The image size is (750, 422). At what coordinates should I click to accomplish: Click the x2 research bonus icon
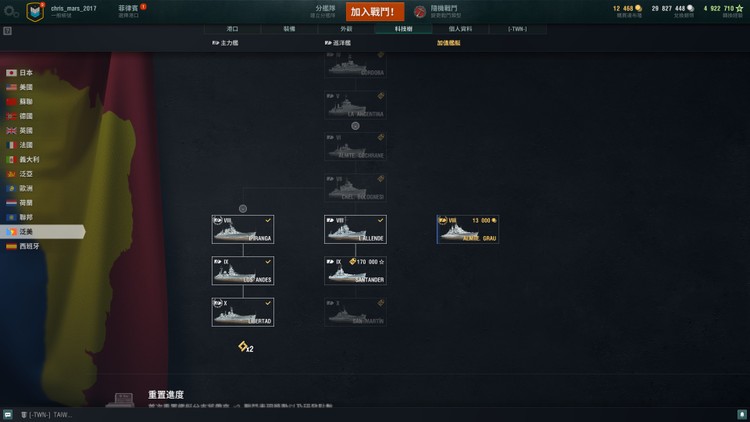coord(245,347)
